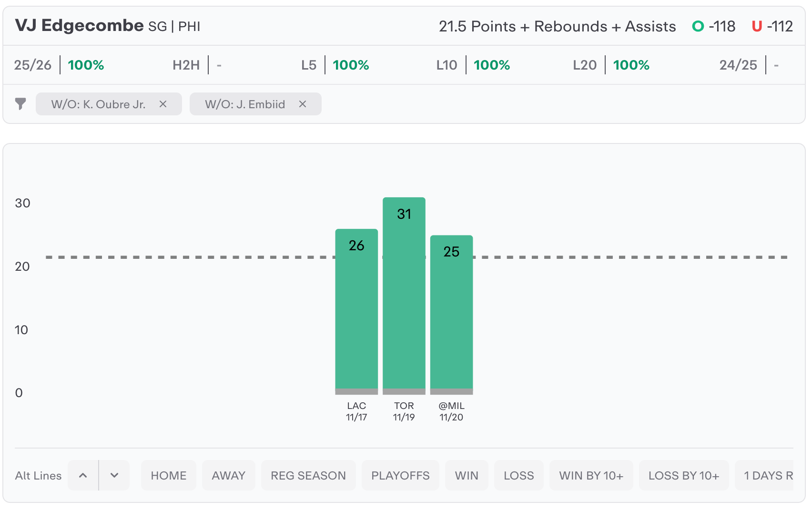
Task: Filter by WIN games
Action: tap(467, 475)
